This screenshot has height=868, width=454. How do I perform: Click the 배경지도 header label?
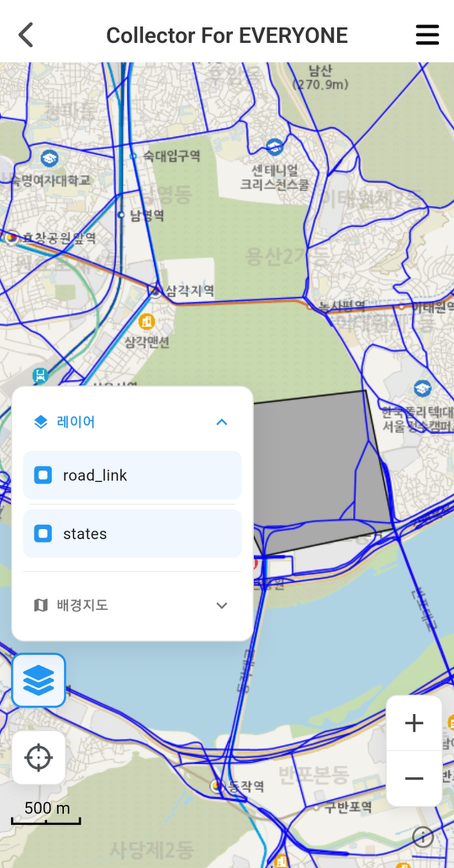(82, 606)
